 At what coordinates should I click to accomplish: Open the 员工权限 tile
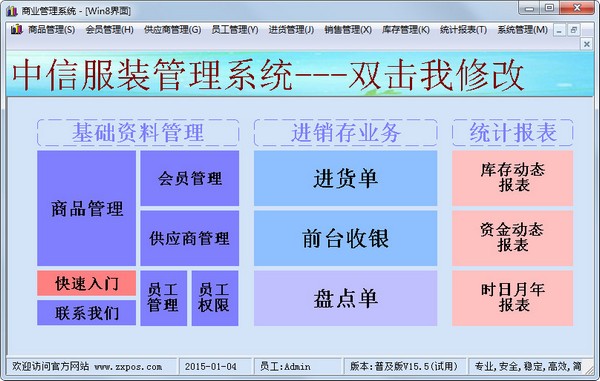click(215, 298)
